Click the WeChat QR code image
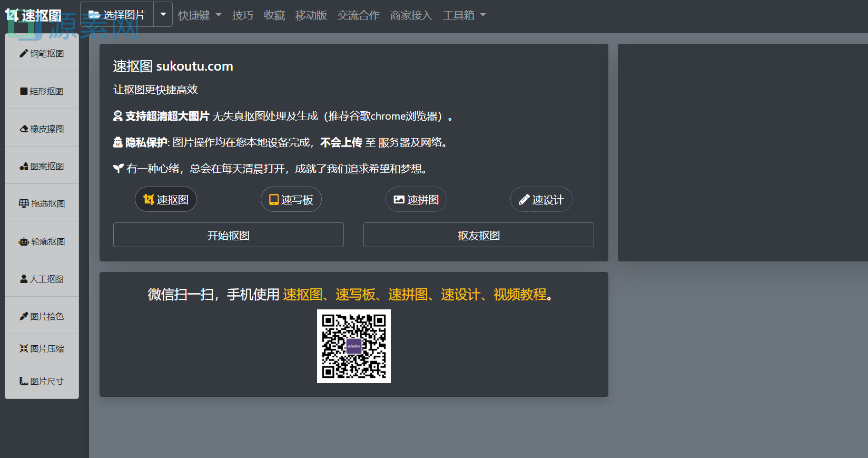The height and width of the screenshot is (458, 868). tap(354, 346)
